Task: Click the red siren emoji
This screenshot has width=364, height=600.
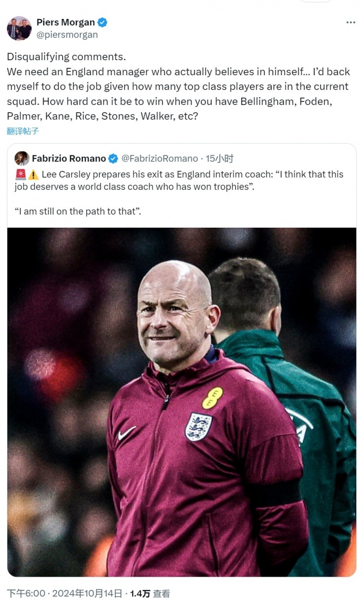Action: pyautogui.click(x=20, y=174)
